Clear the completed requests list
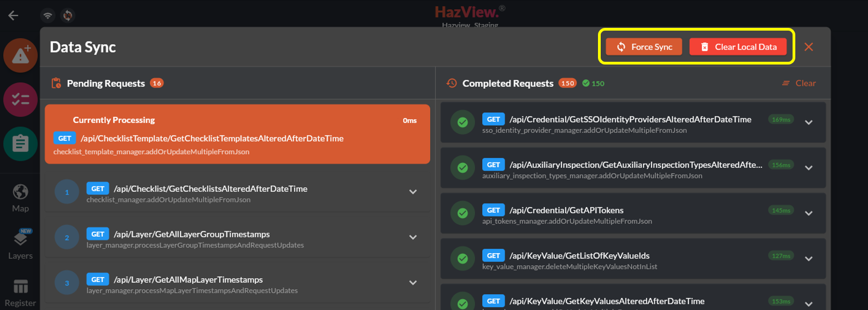 coord(799,83)
